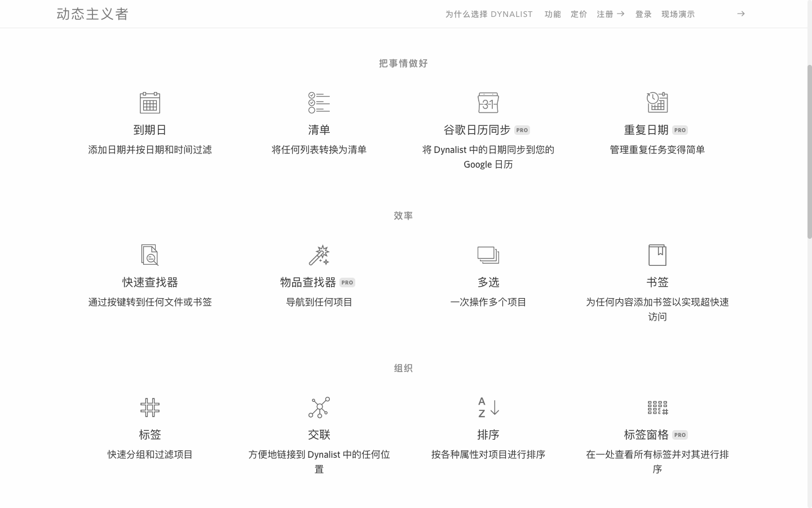Screen dimensions: 812x508
Task: Click the magic wand item finder icon
Action: (319, 255)
